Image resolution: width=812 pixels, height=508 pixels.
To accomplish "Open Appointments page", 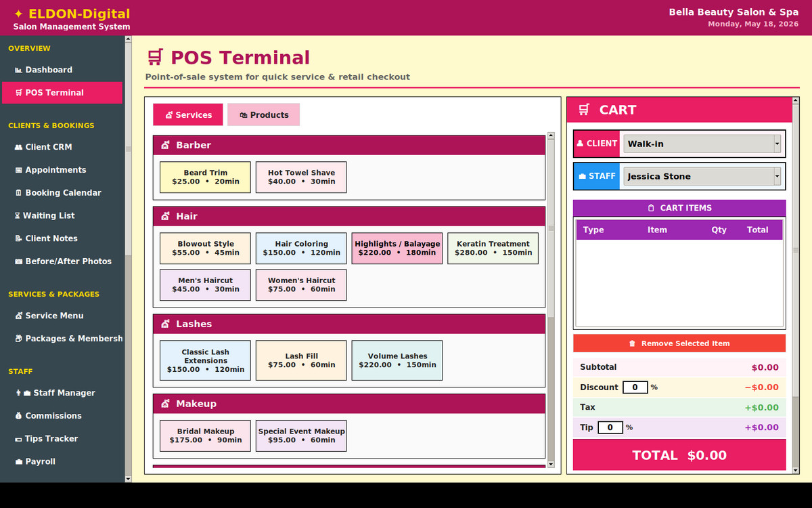I will pyautogui.click(x=62, y=170).
